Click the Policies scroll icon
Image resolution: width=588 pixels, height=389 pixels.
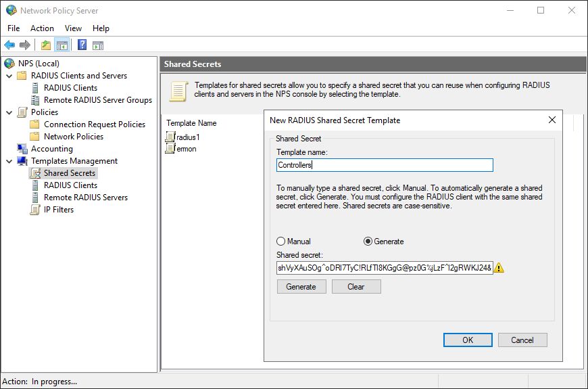(x=22, y=112)
